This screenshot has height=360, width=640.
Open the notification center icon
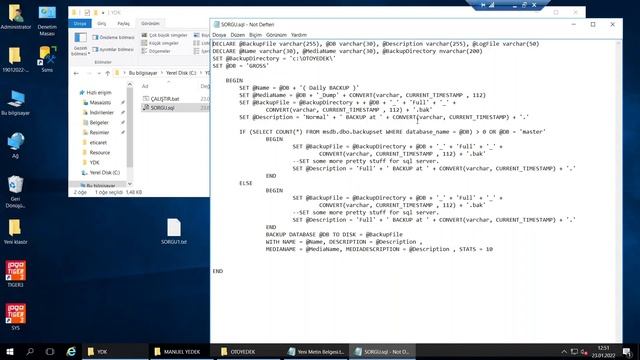click(627, 351)
